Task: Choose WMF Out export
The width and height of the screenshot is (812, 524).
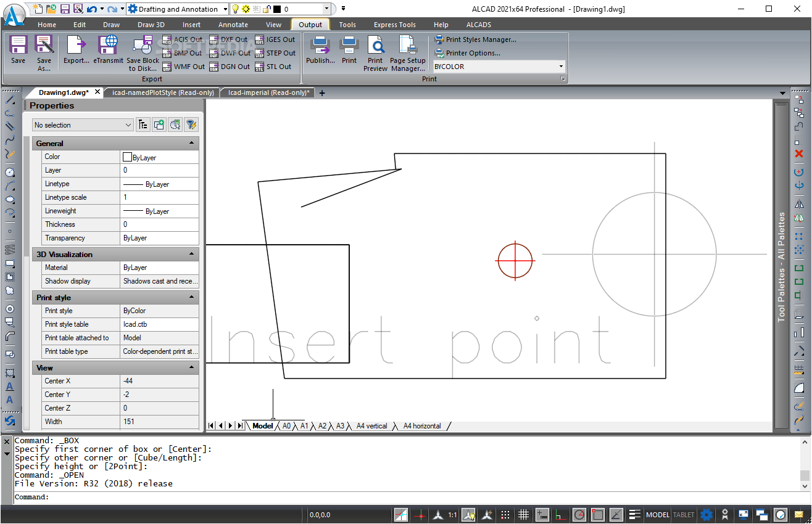Action: (183, 67)
